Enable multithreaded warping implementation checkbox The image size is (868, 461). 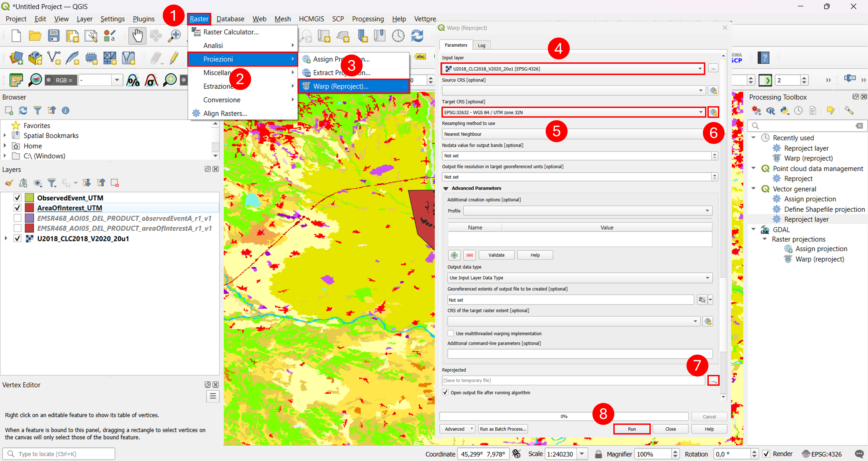pyautogui.click(x=451, y=333)
